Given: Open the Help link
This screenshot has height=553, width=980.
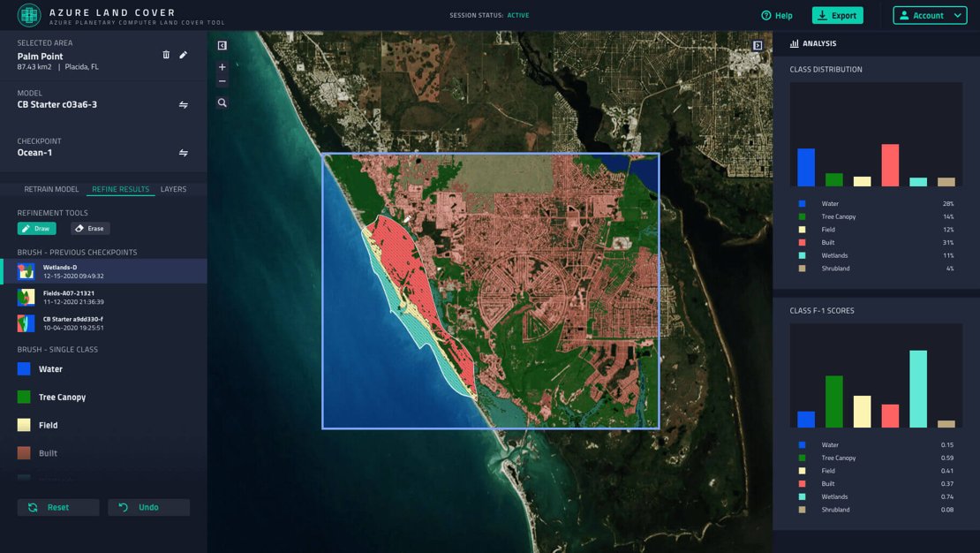Looking at the screenshot, I should (x=777, y=16).
